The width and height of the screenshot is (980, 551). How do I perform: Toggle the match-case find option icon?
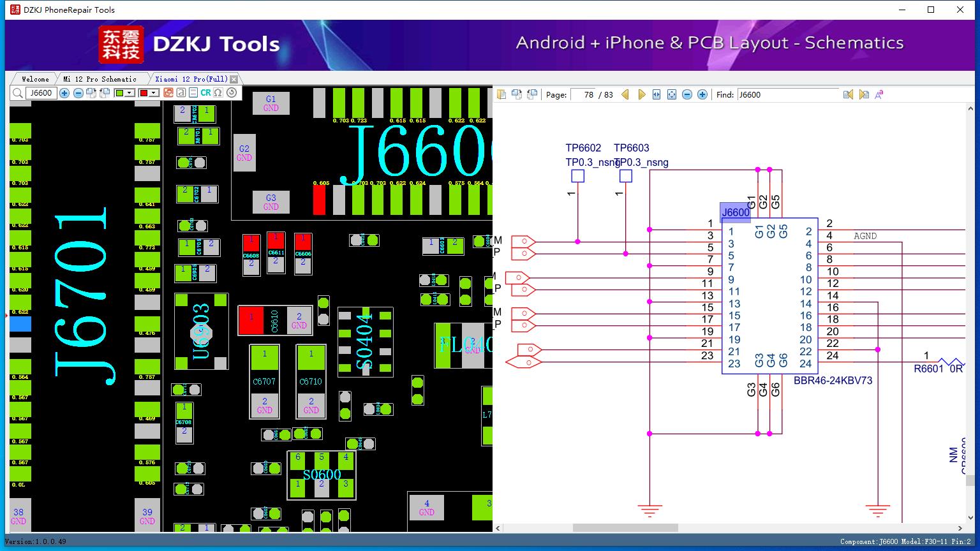(879, 94)
